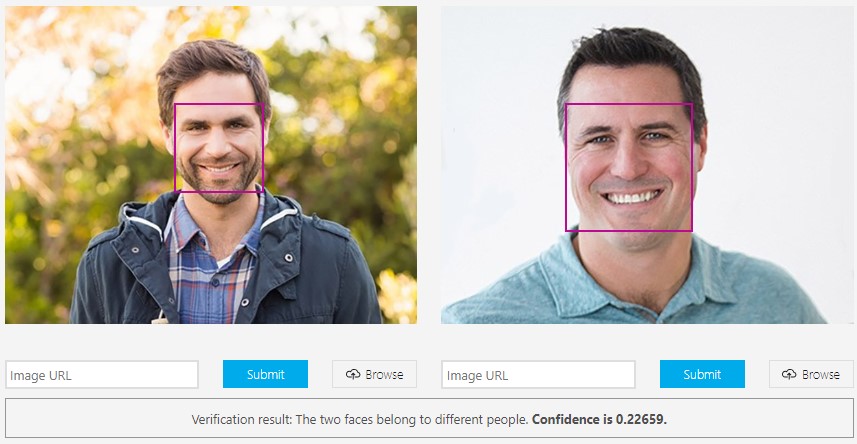Click the right Image URL input field
The image size is (857, 444).
point(538,375)
